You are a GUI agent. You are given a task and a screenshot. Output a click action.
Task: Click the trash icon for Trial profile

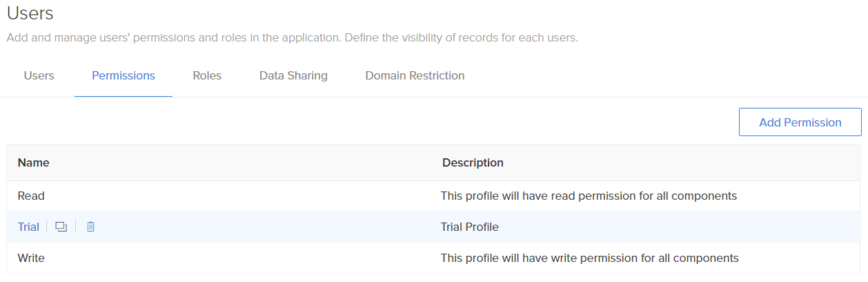click(90, 227)
